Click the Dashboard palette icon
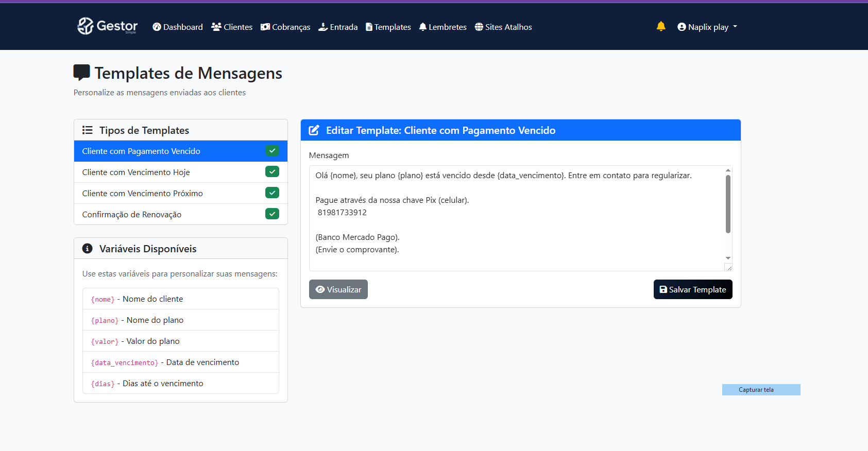 coord(157,27)
